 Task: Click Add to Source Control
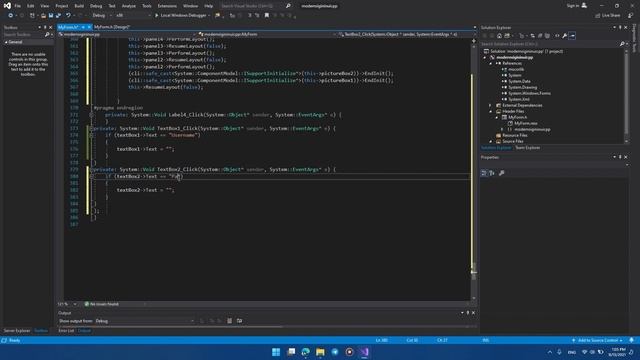click(597, 340)
